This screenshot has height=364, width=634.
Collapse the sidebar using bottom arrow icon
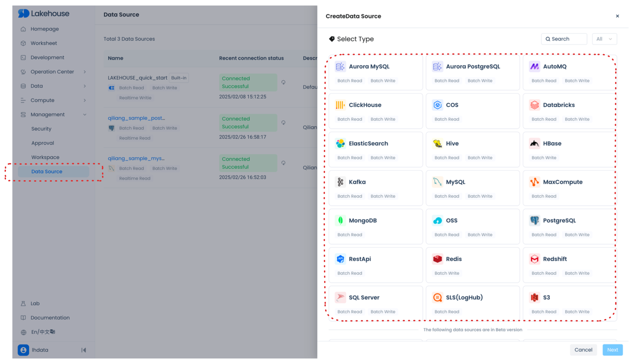click(x=84, y=350)
